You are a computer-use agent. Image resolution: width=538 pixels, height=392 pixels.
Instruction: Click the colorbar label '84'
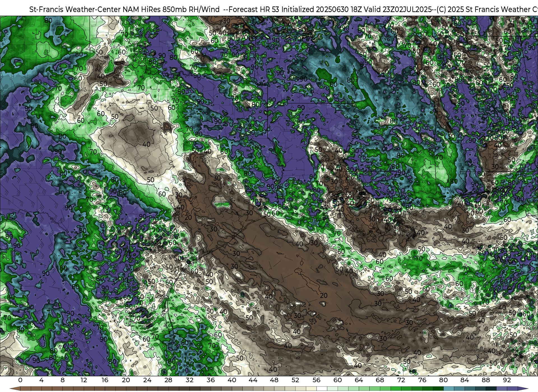click(x=465, y=380)
